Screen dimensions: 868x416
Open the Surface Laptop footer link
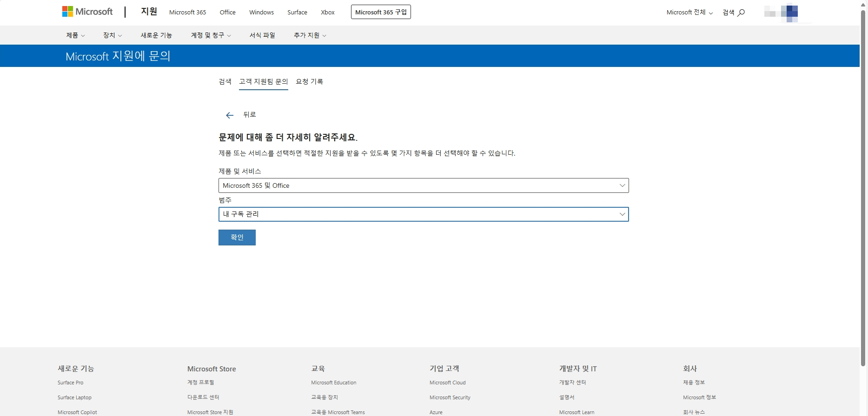click(x=74, y=397)
